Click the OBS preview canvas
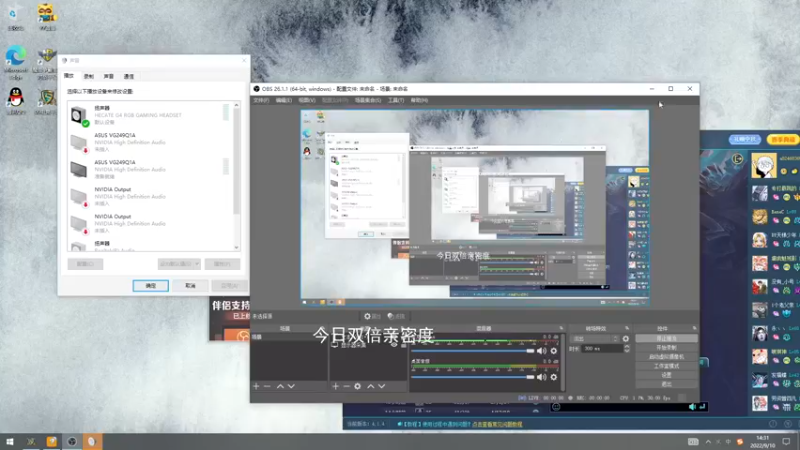Screen dimensions: 800x450 (475, 208)
